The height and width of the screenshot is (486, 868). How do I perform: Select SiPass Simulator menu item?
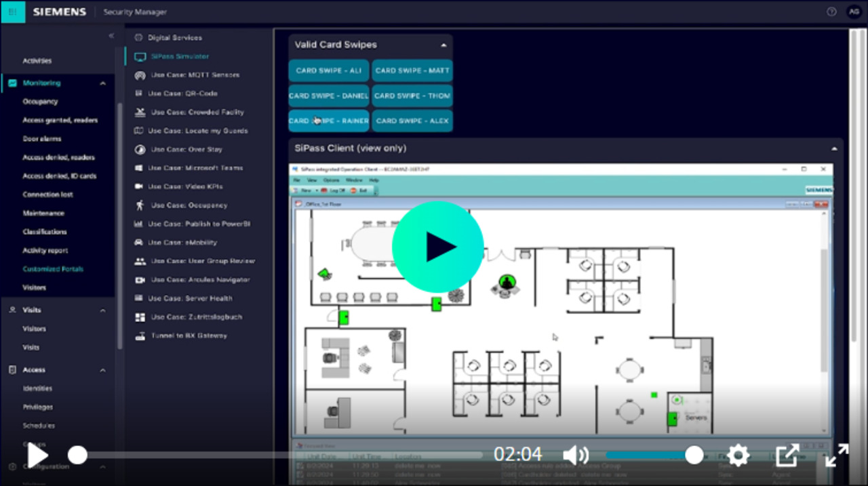pos(180,56)
